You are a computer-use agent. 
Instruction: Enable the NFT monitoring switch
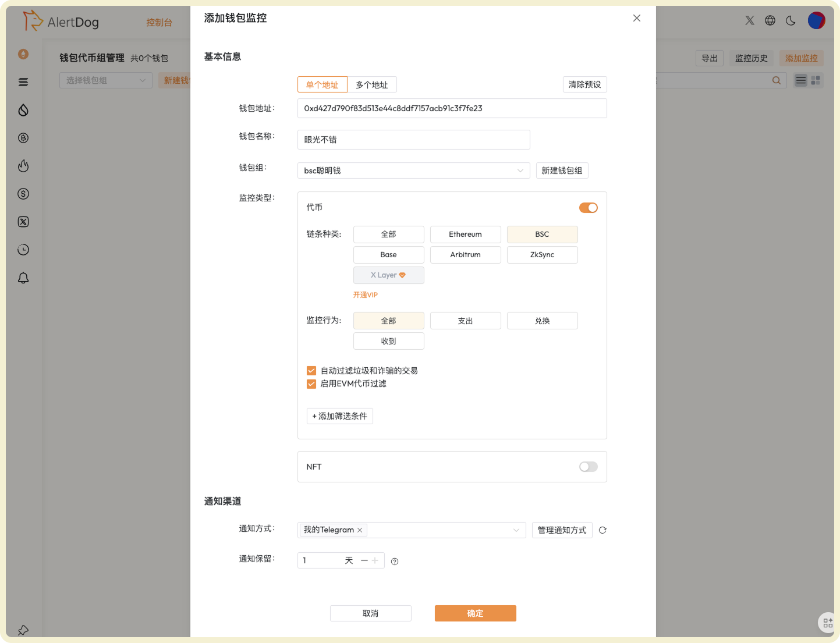click(x=589, y=467)
